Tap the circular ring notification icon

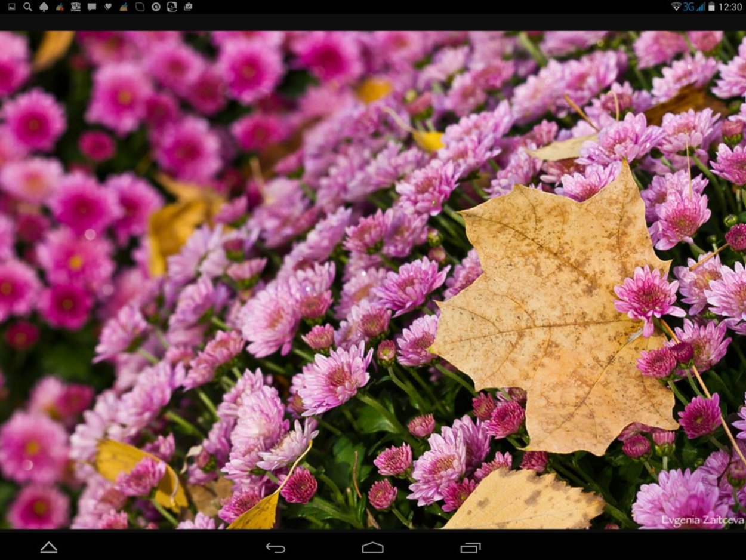click(x=156, y=7)
